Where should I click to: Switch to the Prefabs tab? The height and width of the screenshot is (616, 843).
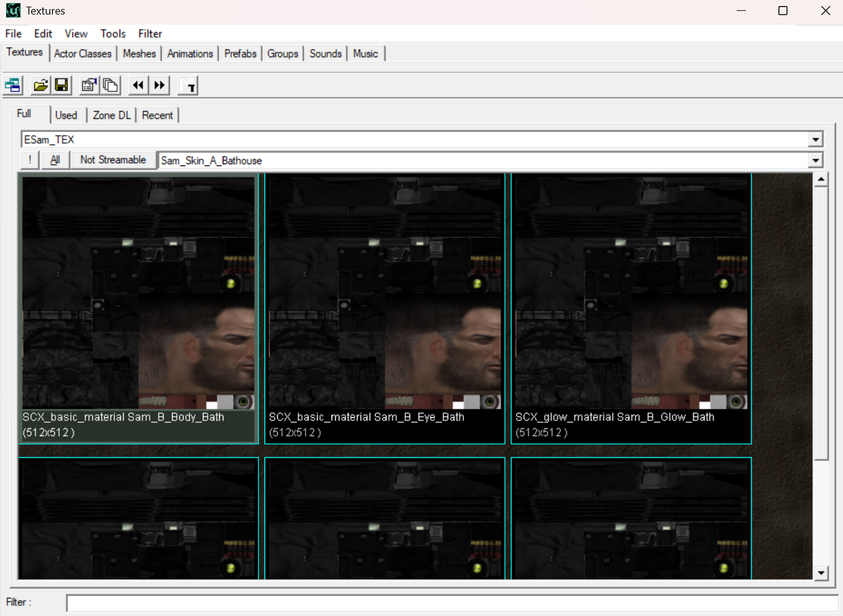(x=240, y=54)
